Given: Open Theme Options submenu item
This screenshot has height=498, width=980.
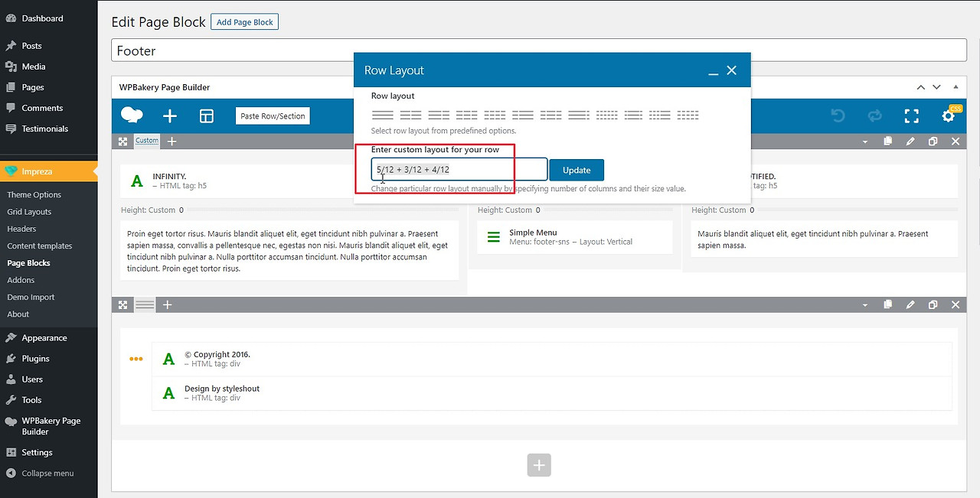Looking at the screenshot, I should tap(34, 195).
